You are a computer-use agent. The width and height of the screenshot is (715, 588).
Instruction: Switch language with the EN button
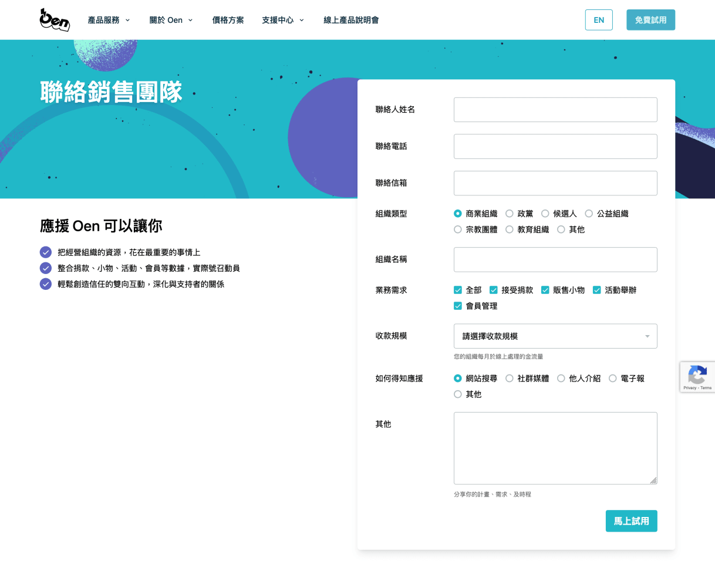pyautogui.click(x=599, y=20)
